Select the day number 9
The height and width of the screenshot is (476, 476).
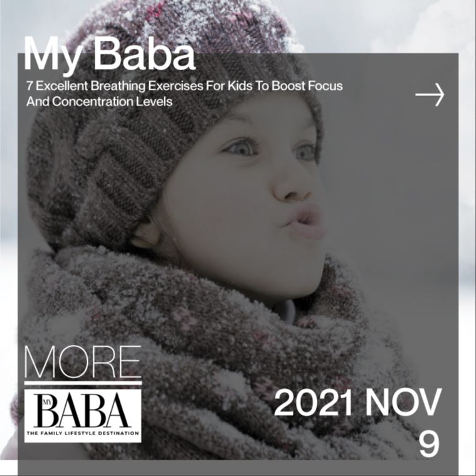tap(429, 445)
